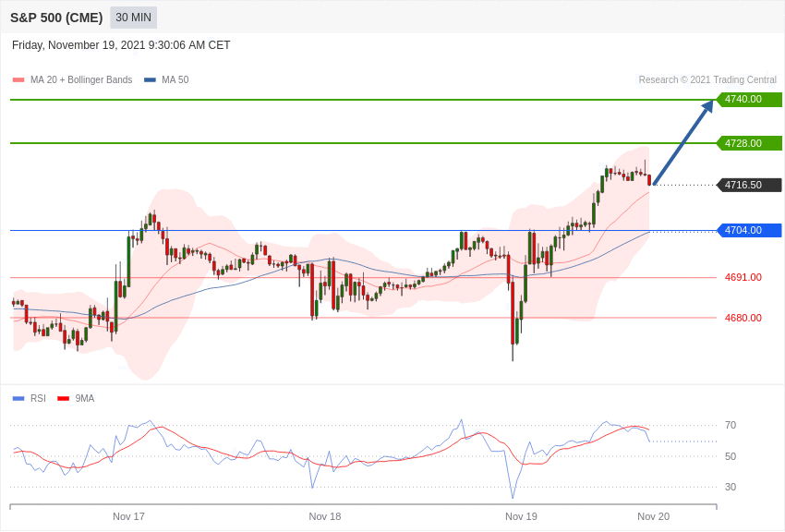Click the pink MA 20 Bollinger legend swatch
The height and width of the screenshot is (532, 785).
[18, 80]
